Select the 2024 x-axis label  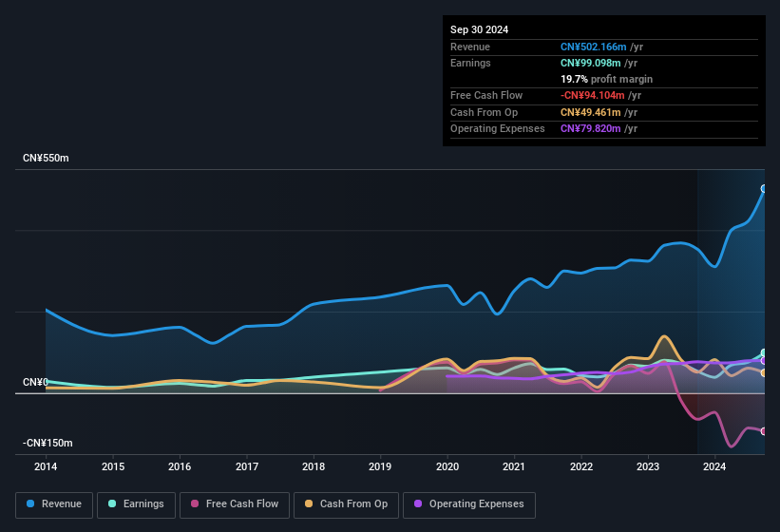(714, 466)
